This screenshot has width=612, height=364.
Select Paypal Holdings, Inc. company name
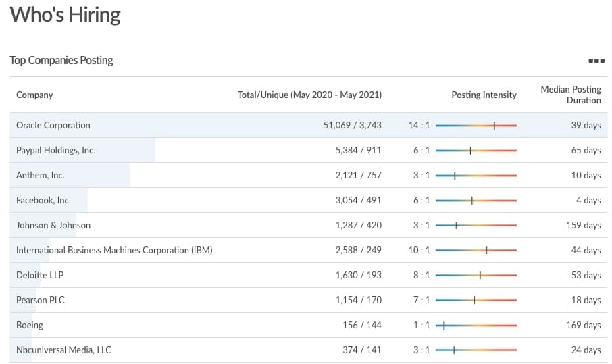(56, 150)
